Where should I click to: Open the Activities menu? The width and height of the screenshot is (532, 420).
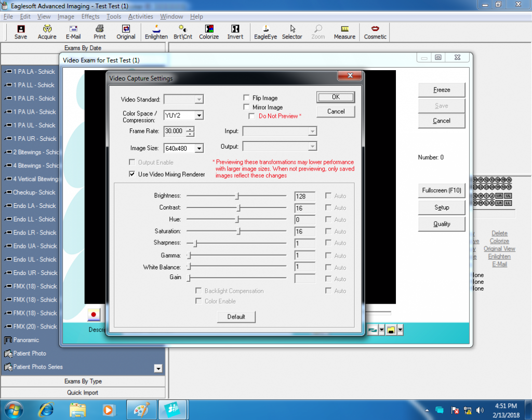coord(140,17)
